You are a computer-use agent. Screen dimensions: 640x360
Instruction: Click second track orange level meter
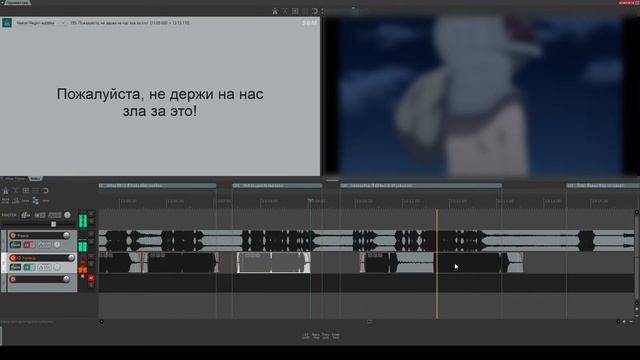pos(83,269)
